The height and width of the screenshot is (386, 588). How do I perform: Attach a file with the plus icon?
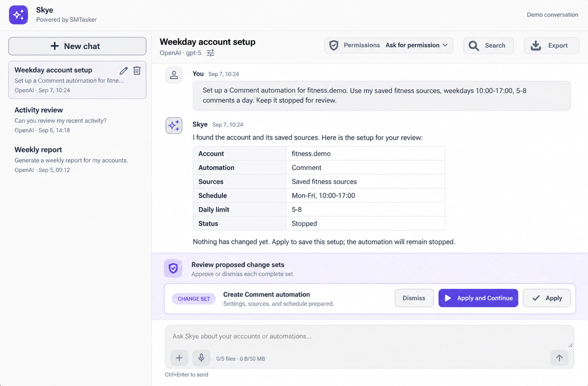click(179, 358)
